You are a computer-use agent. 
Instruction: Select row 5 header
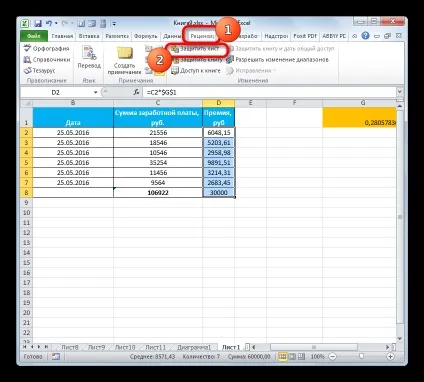coord(26,163)
